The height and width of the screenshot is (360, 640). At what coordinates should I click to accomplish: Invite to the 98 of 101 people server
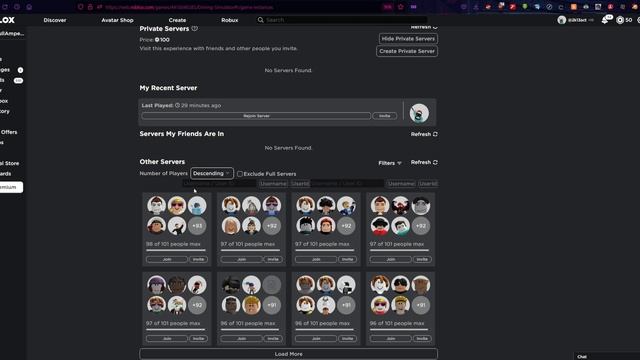(198, 259)
